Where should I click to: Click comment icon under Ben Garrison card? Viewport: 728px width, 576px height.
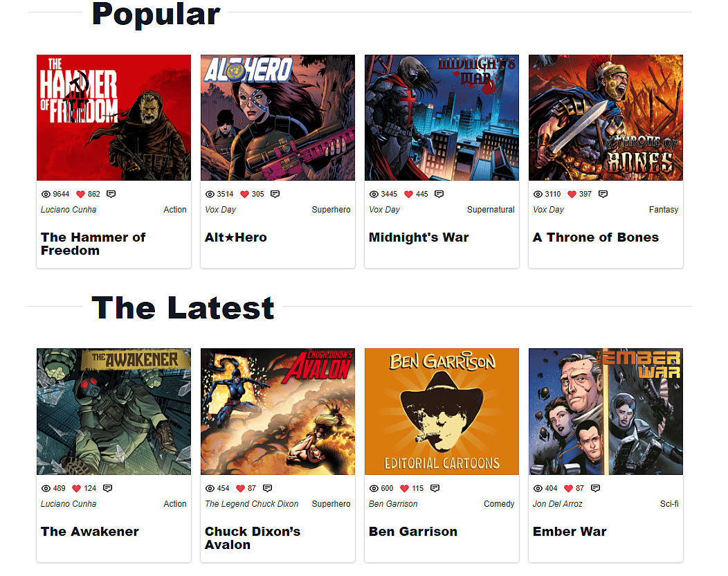[x=435, y=488]
